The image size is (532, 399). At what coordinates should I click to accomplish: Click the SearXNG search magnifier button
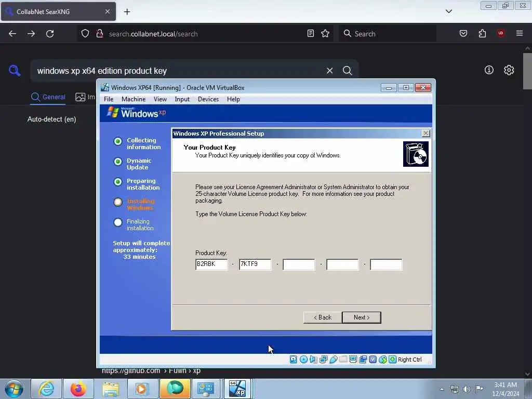(x=347, y=71)
